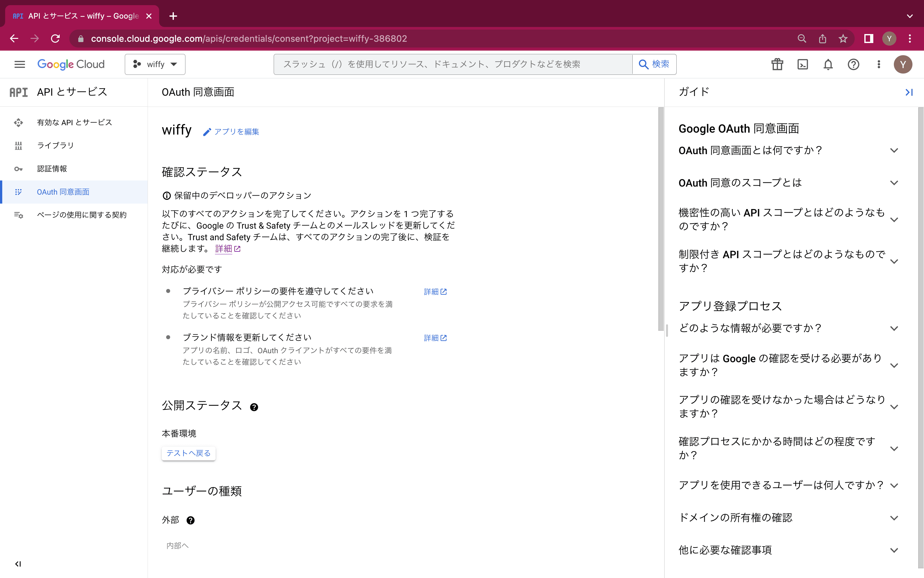Screen dimensions: 924x578
Task: Expand OAuth 同意画面とは何ですか？ section
Action: [789, 151]
